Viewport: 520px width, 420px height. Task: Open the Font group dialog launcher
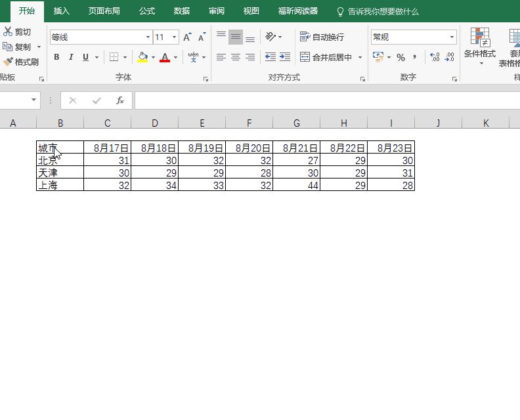[206, 79]
